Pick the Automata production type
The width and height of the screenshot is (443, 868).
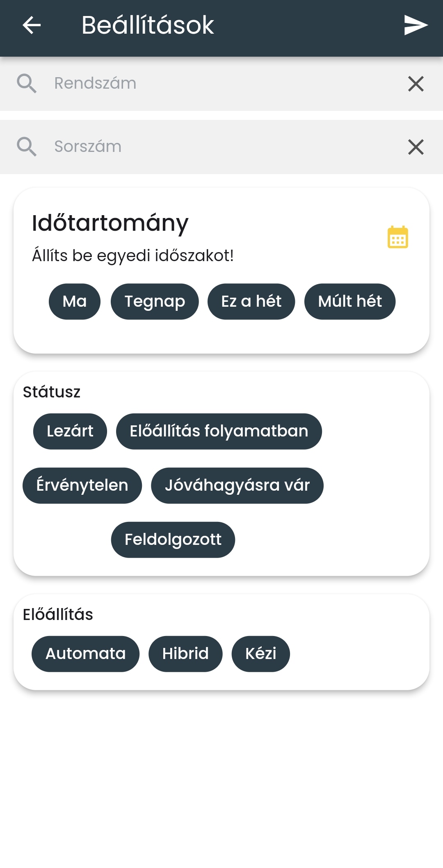[85, 654]
